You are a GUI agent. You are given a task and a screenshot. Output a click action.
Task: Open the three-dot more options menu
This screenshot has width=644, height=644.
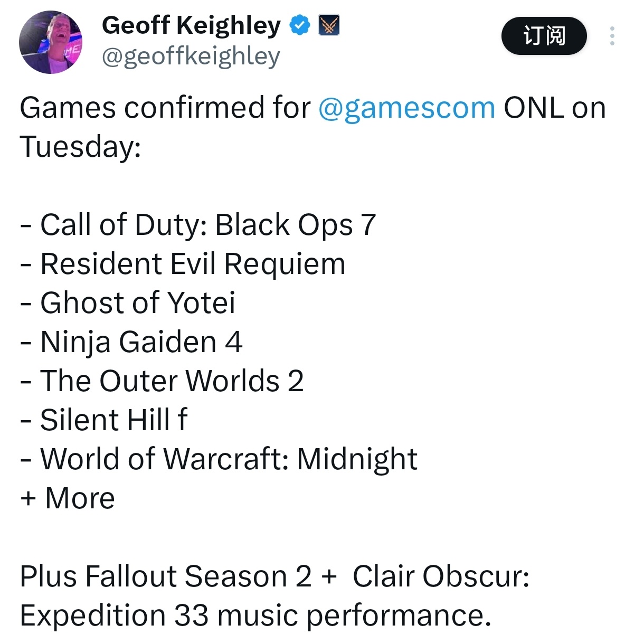pos(612,36)
